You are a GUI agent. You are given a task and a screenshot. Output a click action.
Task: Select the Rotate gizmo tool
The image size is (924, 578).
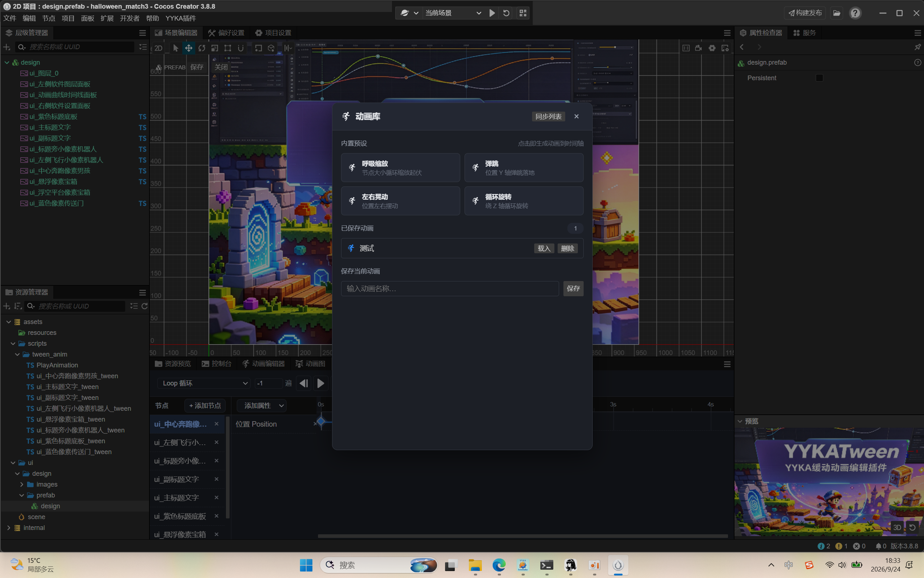tap(202, 48)
